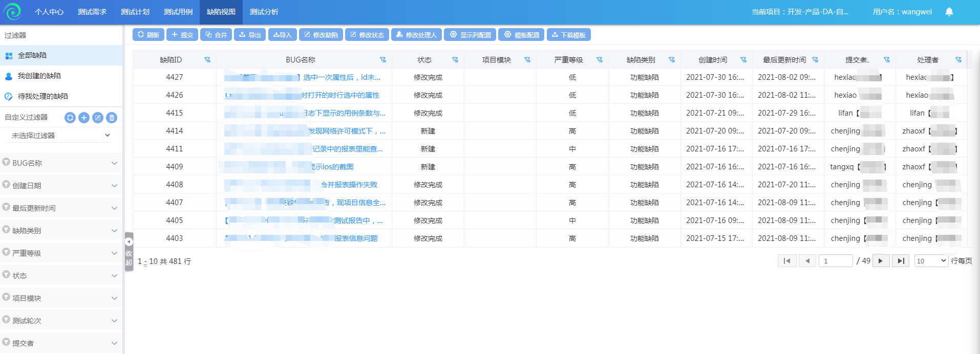The height and width of the screenshot is (354, 980).
Task: Click the 修改处理人 button
Action: pos(416,35)
